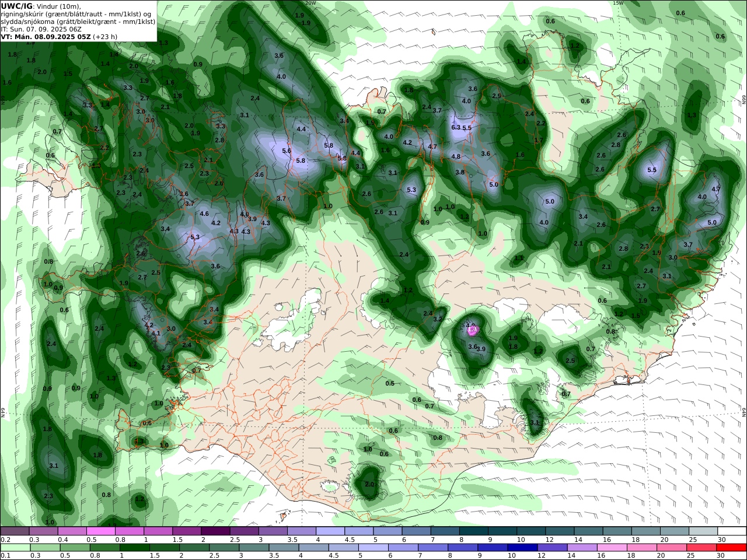Select the dusky purple swatch starting at 0.2

pyautogui.click(x=15, y=531)
